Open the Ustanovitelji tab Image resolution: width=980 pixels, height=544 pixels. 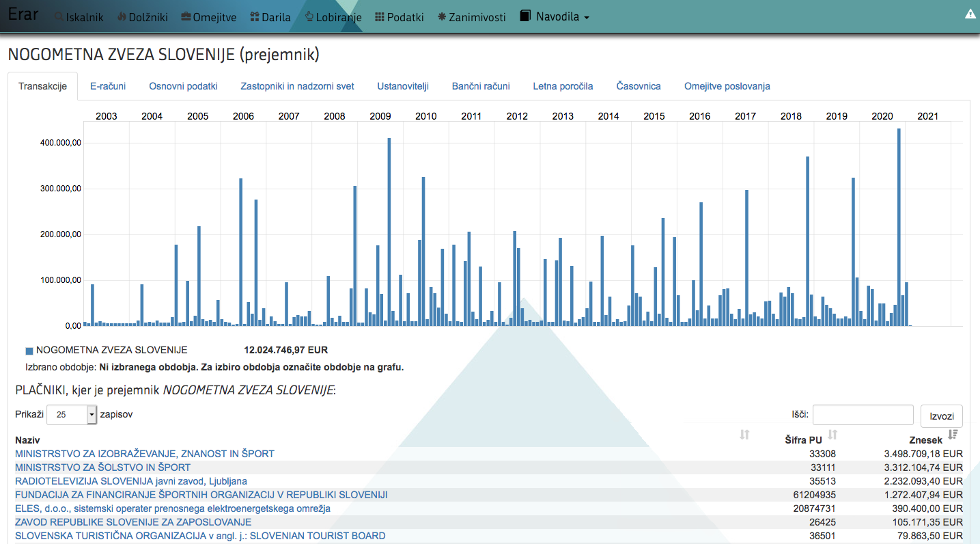[x=403, y=86]
